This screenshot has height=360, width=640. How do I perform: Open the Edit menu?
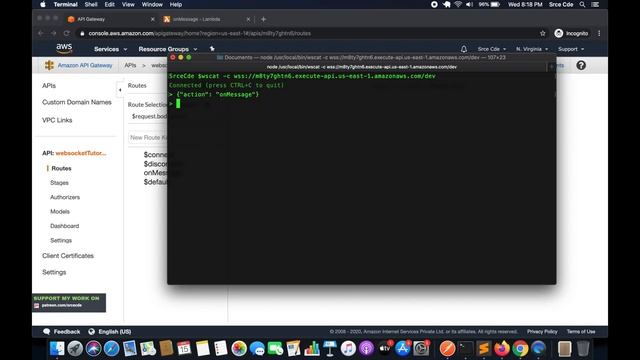click(109, 4)
